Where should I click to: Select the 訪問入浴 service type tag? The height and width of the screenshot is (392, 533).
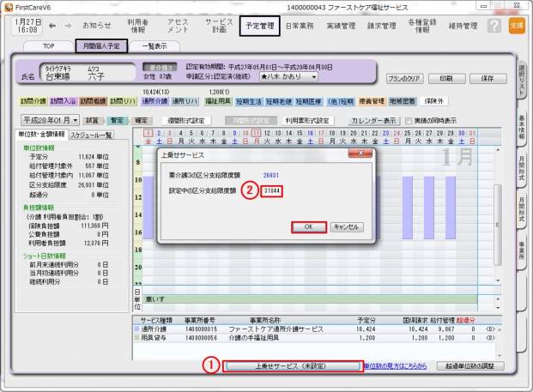pyautogui.click(x=63, y=100)
